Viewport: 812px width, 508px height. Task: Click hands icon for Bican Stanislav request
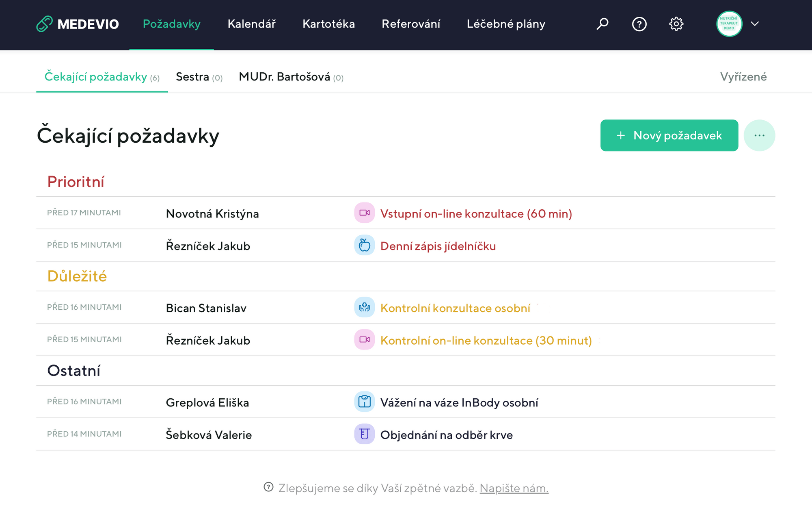[x=364, y=307]
